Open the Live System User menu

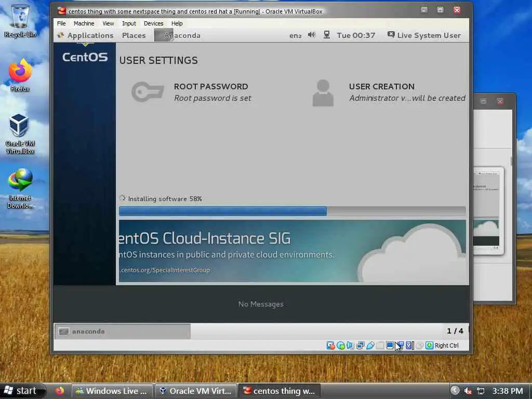(424, 35)
